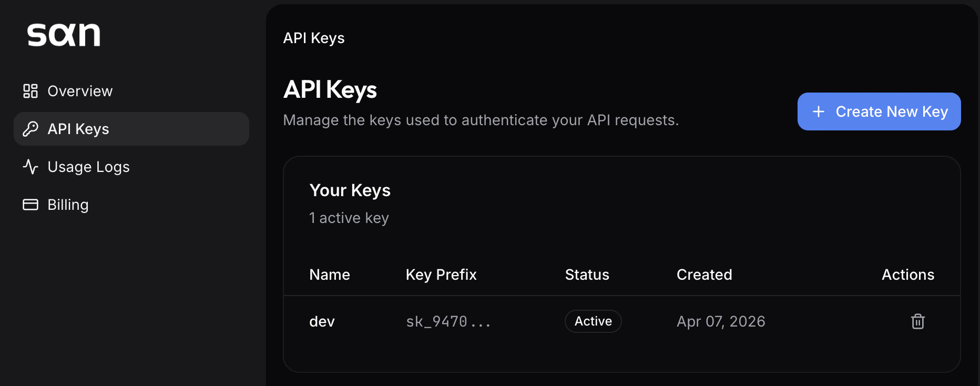This screenshot has height=386, width=980.
Task: Click the plus icon inside Create New Key
Action: click(819, 111)
